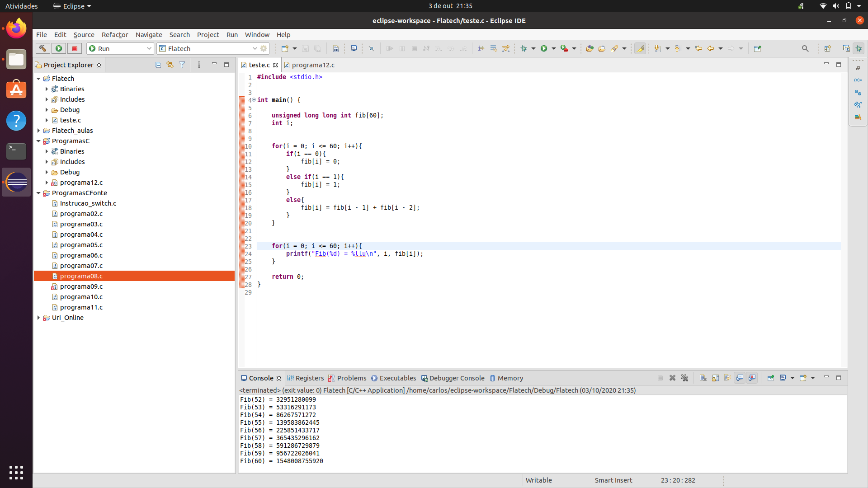The image size is (868, 488).
Task: Open Firefox from the Ubuntu dock
Action: point(16,28)
